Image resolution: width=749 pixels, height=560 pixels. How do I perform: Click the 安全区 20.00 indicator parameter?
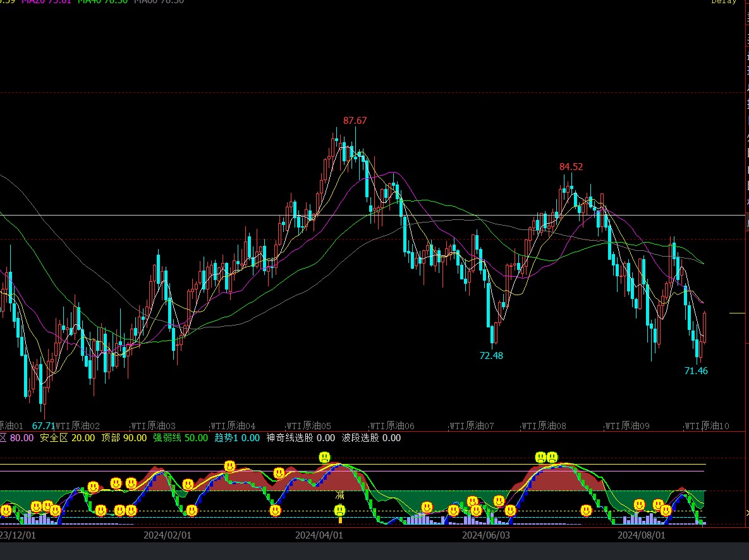point(68,437)
